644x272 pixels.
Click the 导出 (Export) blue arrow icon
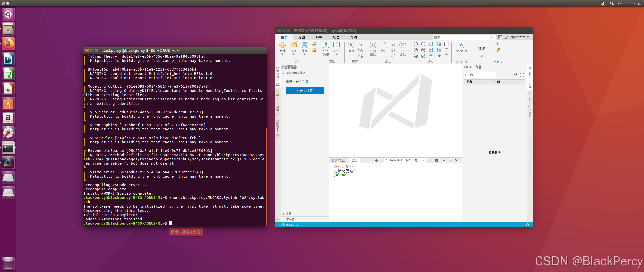coord(337,45)
